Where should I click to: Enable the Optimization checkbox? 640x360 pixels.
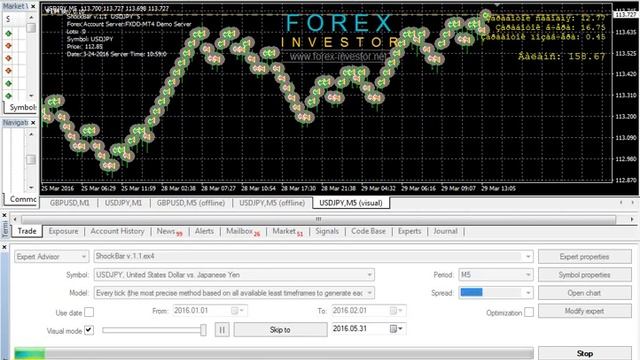pyautogui.click(x=529, y=312)
